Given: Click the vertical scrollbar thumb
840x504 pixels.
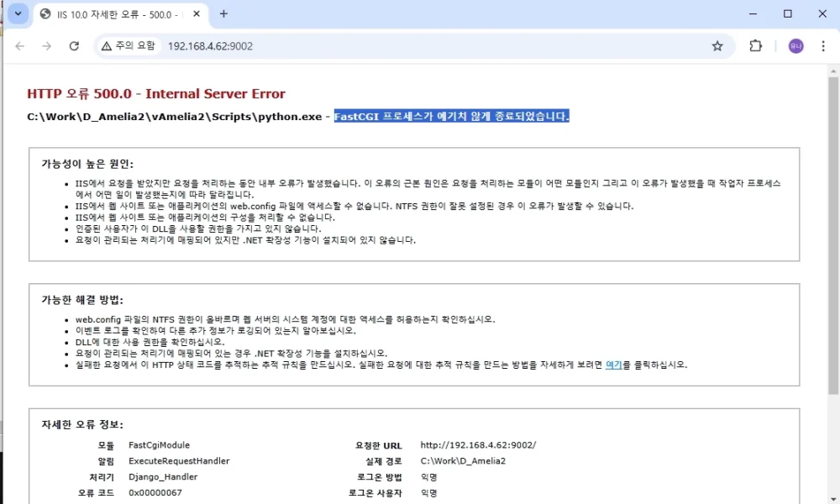Looking at the screenshot, I should 833,236.
